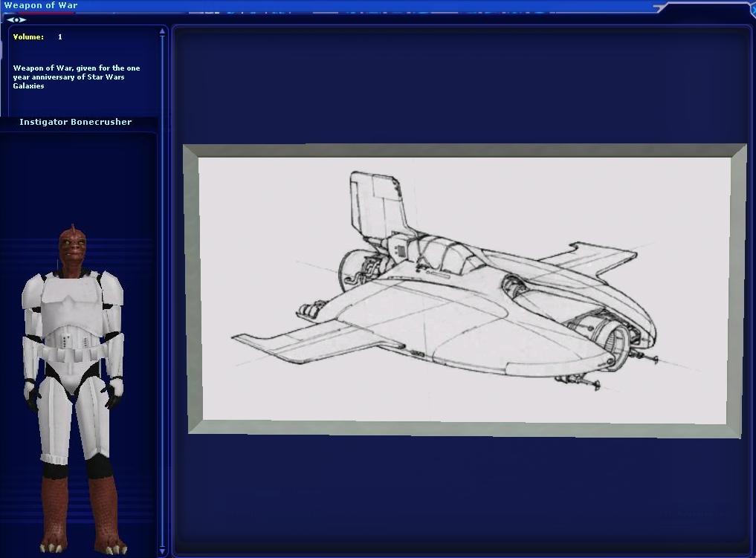Click the eye-shaped view icon below the title
756x558 pixels.
coord(16,20)
